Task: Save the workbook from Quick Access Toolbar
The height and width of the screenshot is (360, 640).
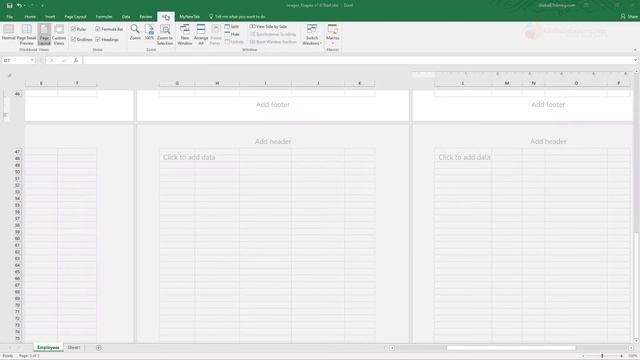Action: click(x=9, y=5)
